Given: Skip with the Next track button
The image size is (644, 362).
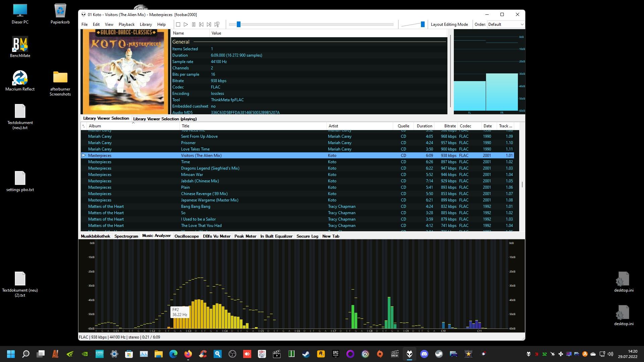Looking at the screenshot, I should click(x=209, y=24).
